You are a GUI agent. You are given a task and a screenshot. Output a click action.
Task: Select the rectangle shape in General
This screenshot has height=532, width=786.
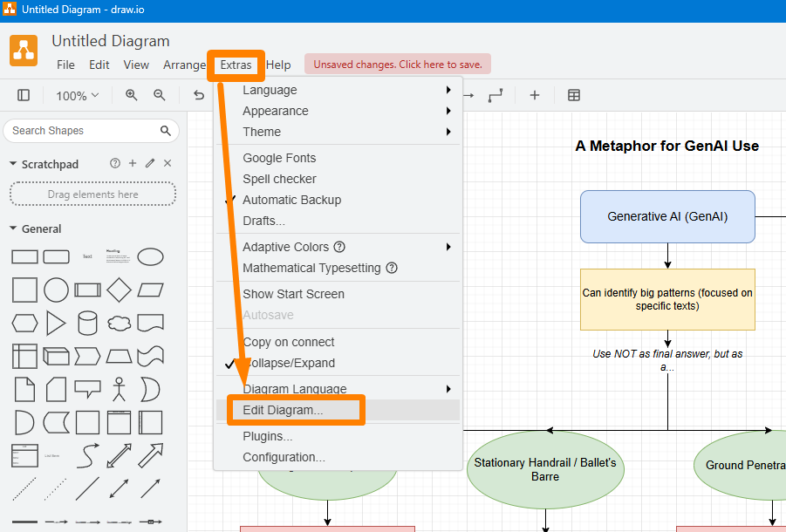tap(24, 257)
